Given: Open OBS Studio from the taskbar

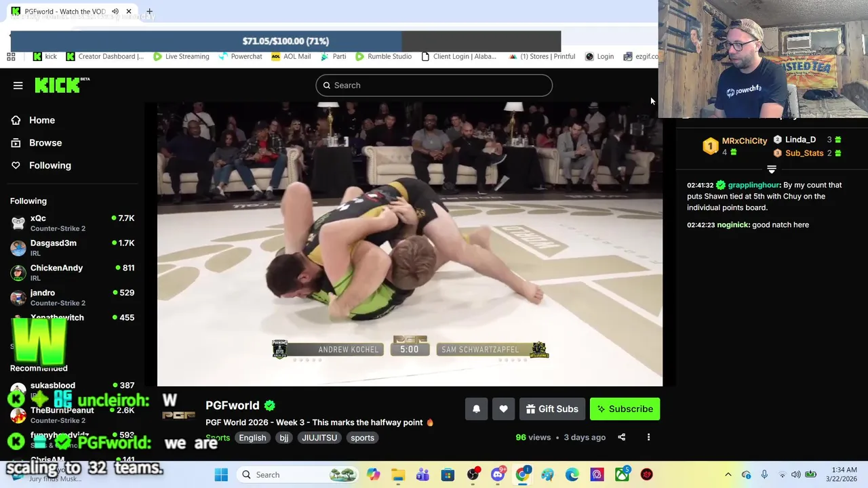Looking at the screenshot, I should (x=473, y=474).
